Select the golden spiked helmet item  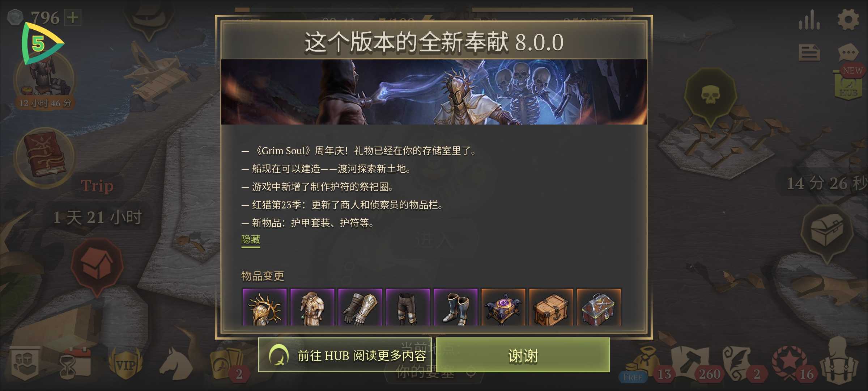coord(264,307)
